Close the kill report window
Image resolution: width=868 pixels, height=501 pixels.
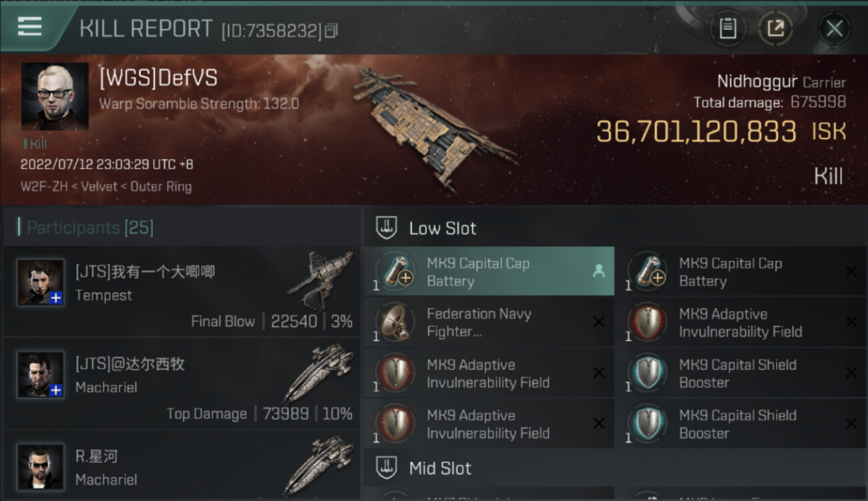point(834,29)
